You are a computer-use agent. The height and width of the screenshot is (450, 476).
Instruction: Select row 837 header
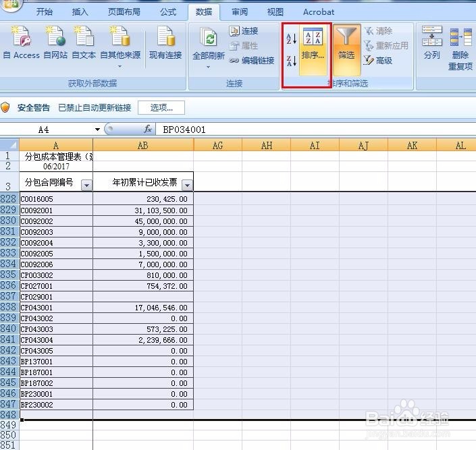pyautogui.click(x=9, y=296)
